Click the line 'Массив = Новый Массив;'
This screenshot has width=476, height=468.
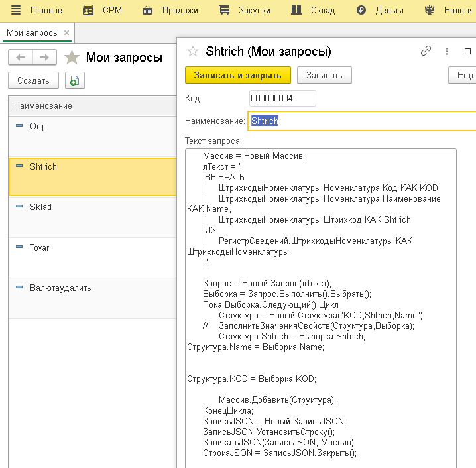click(254, 156)
